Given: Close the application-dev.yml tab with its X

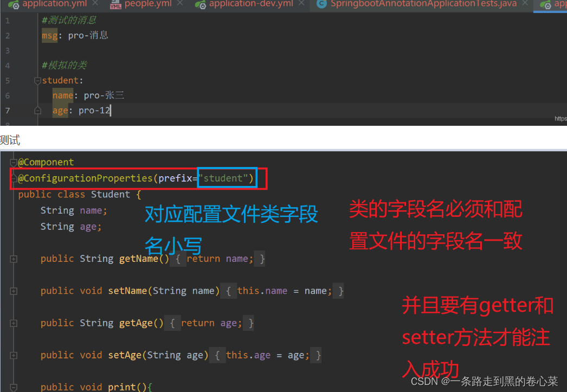Looking at the screenshot, I should (301, 3).
